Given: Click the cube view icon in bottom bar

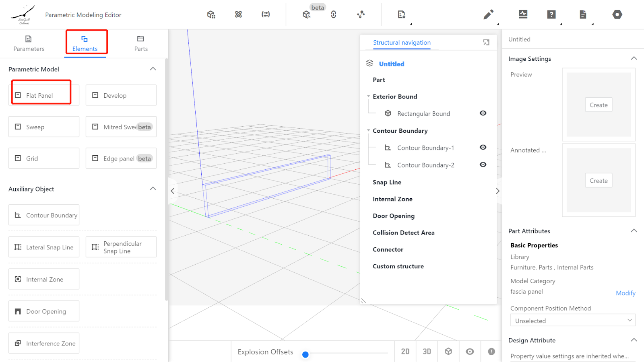Looking at the screenshot, I should (448, 352).
